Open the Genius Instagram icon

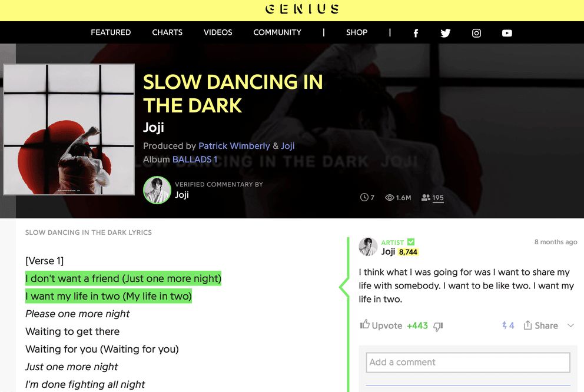point(476,33)
